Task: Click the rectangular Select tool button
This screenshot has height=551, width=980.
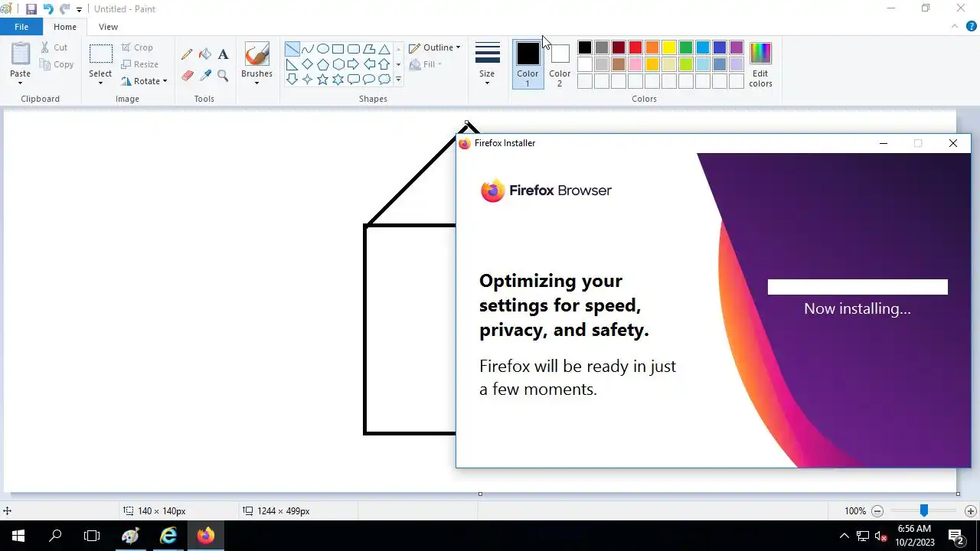Action: (x=100, y=54)
